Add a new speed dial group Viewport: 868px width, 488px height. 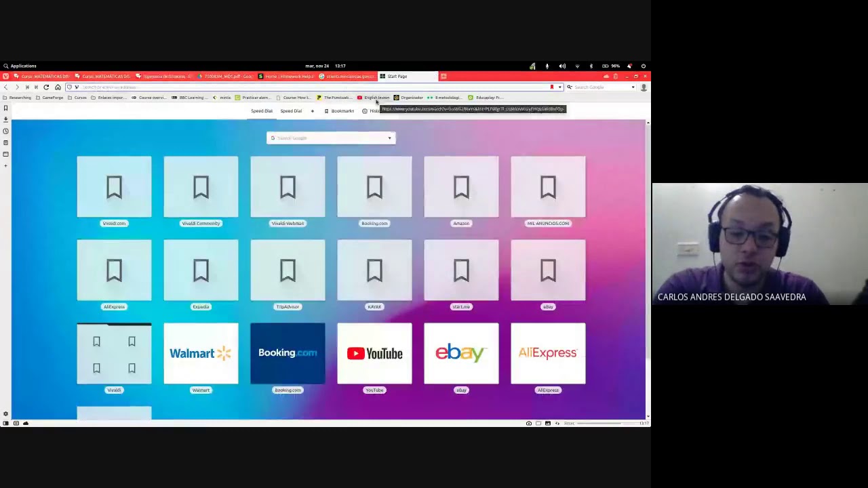(313, 111)
